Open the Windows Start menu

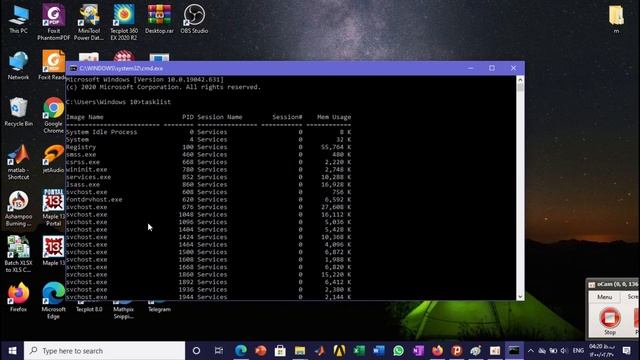pos(12,351)
